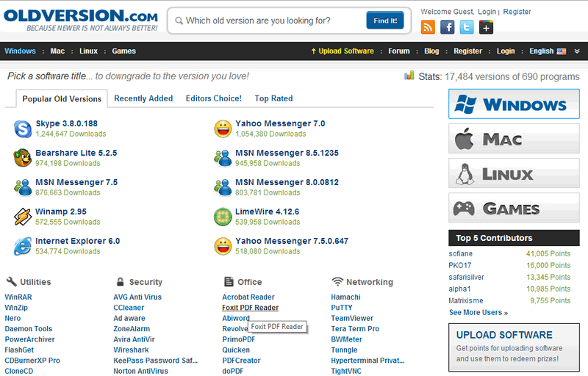Open contributor sofiane's profile
Viewport: 588px width, 376px height.
(461, 253)
